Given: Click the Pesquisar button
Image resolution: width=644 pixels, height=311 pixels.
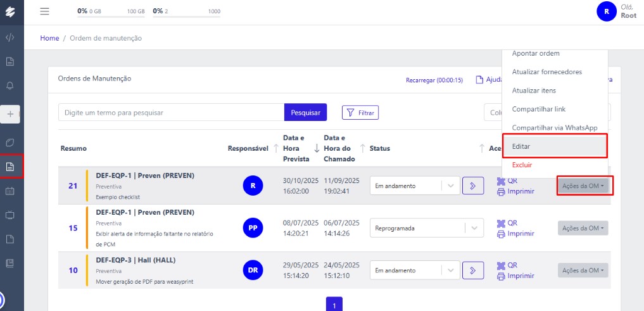Looking at the screenshot, I should [305, 113].
